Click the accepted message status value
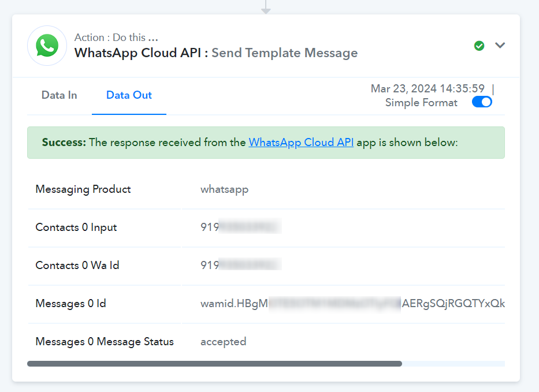The width and height of the screenshot is (539, 392). pos(224,342)
